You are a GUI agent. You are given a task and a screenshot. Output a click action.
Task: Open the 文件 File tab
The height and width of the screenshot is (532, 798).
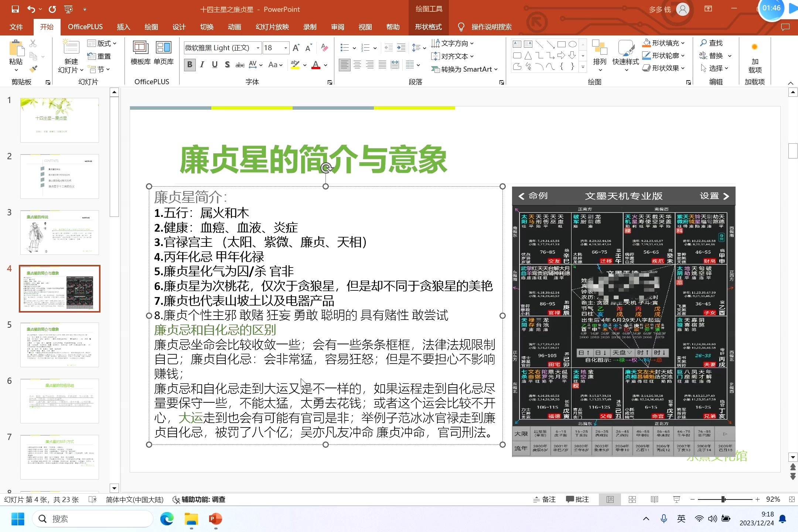pyautogui.click(x=16, y=27)
